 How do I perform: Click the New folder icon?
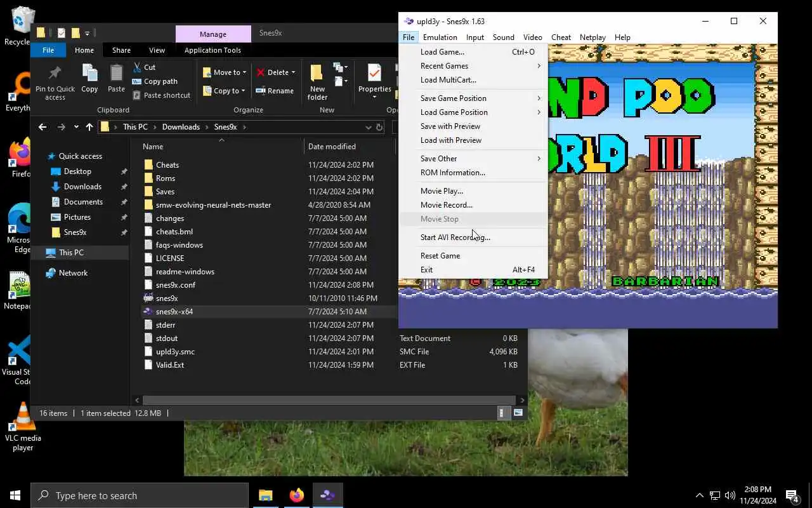[317, 73]
